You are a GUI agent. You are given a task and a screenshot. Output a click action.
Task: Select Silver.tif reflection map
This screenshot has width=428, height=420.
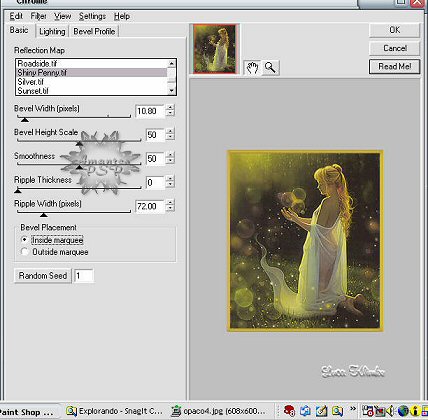91,82
